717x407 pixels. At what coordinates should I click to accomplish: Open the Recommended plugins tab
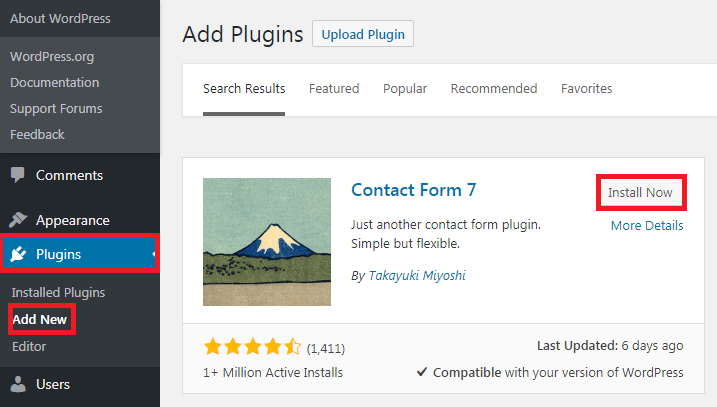[494, 89]
